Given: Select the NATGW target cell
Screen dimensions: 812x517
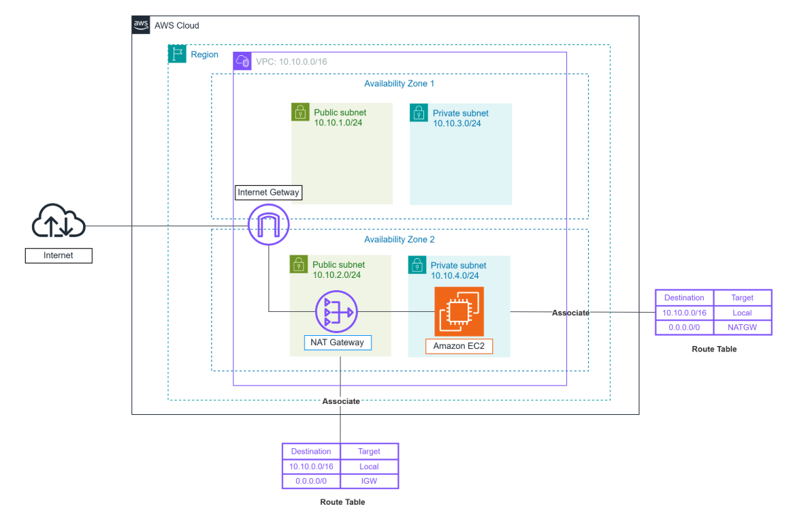Looking at the screenshot, I should click(742, 328).
